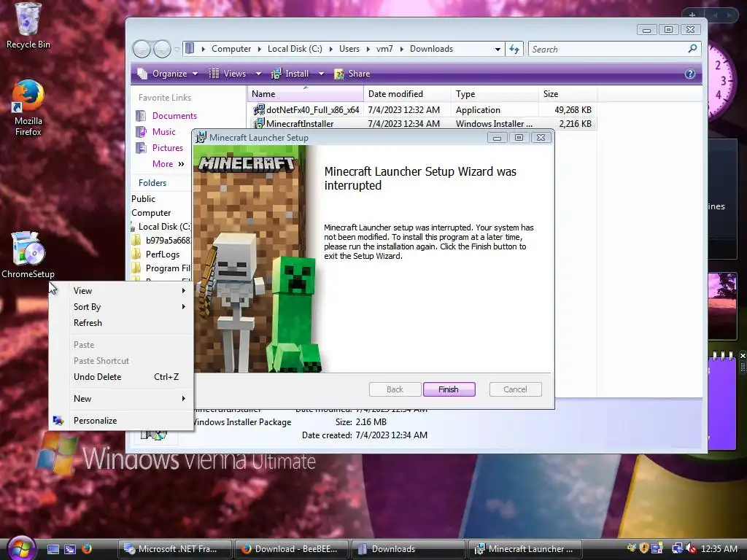Click the Computer breadcrumb in address bar
This screenshot has width=747, height=560.
point(231,49)
